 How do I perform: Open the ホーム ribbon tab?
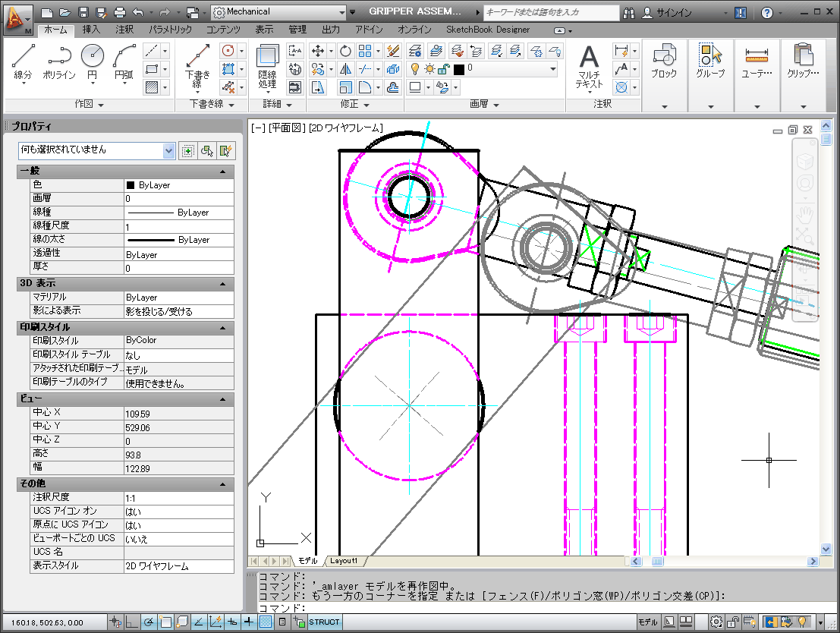[55, 30]
